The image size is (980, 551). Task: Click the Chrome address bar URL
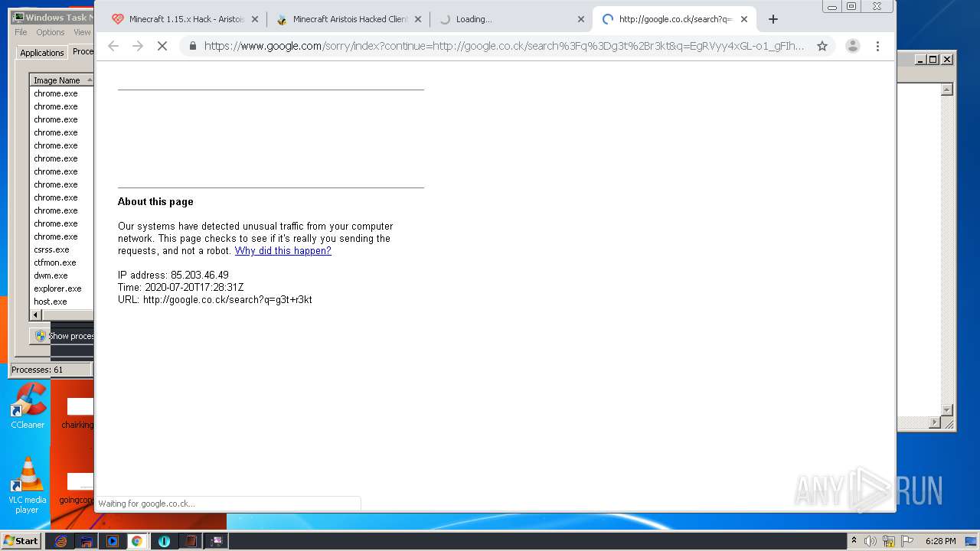tap(504, 46)
